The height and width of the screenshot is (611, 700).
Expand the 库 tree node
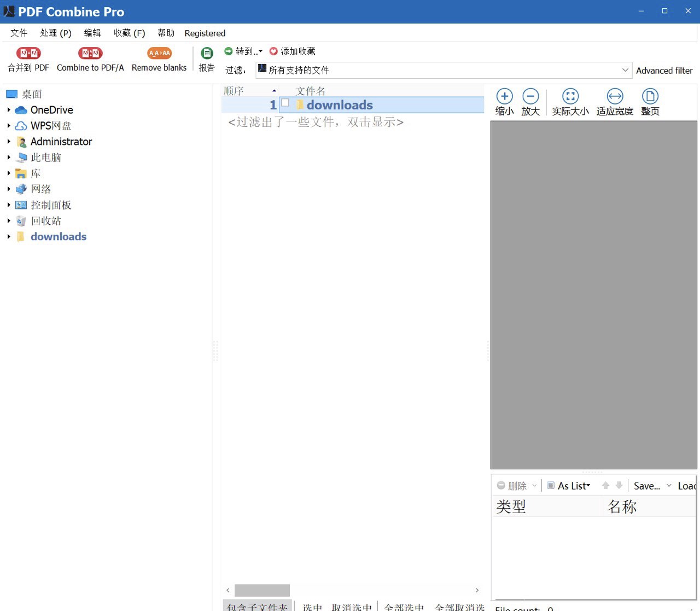click(9, 173)
